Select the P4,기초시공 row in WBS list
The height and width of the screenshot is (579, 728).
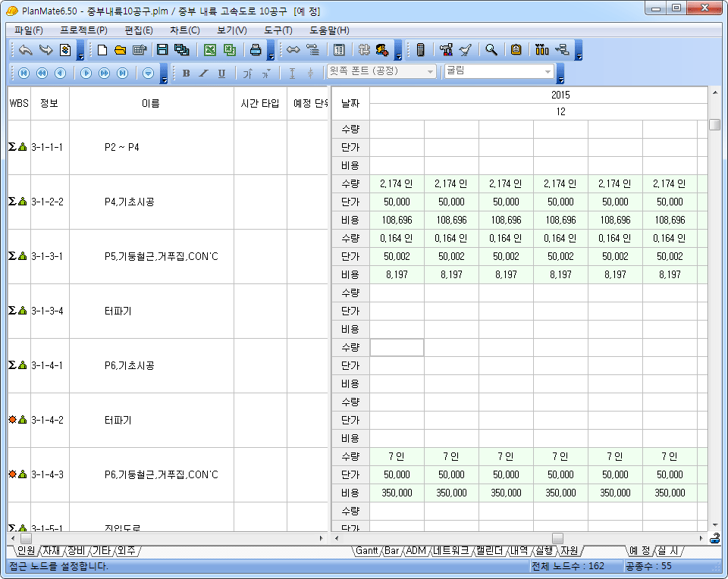click(130, 202)
